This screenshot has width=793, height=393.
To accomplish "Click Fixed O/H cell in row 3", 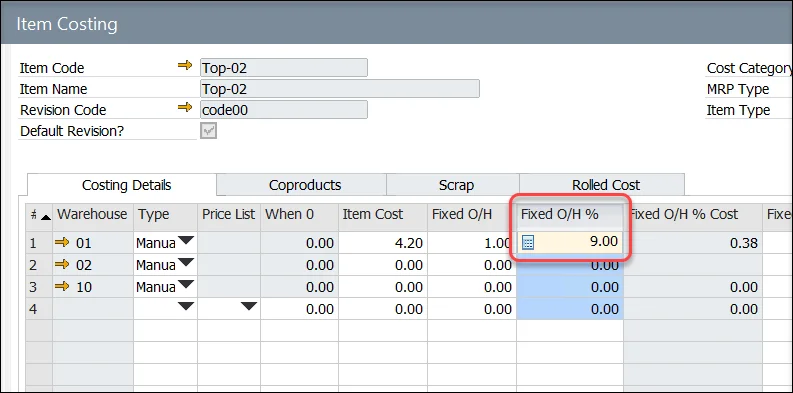I will point(472,287).
